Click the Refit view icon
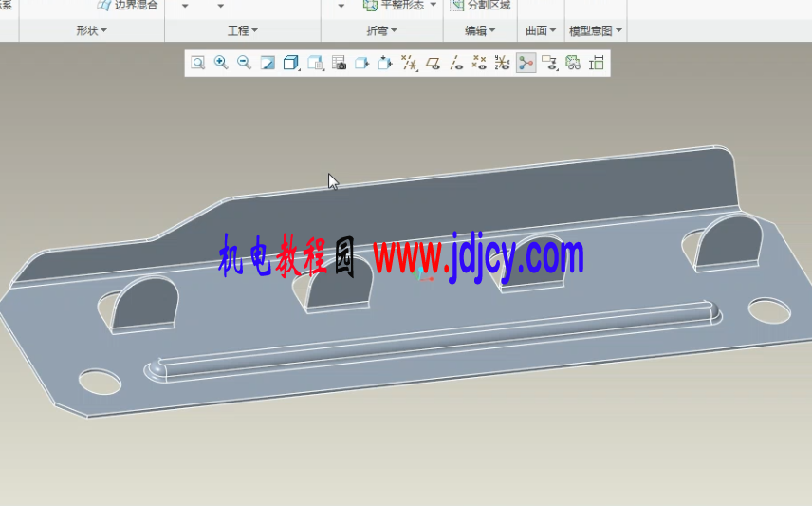The image size is (812, 506). tap(197, 63)
